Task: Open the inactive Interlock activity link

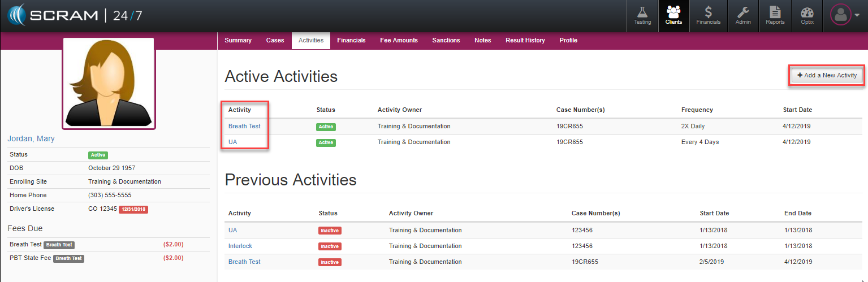Action: coord(240,246)
